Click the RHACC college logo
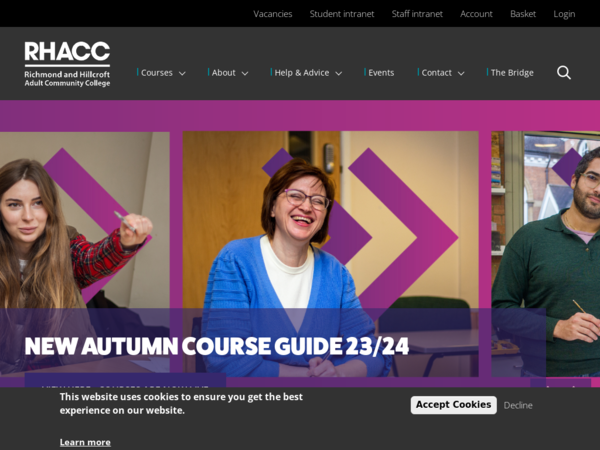 (x=67, y=64)
